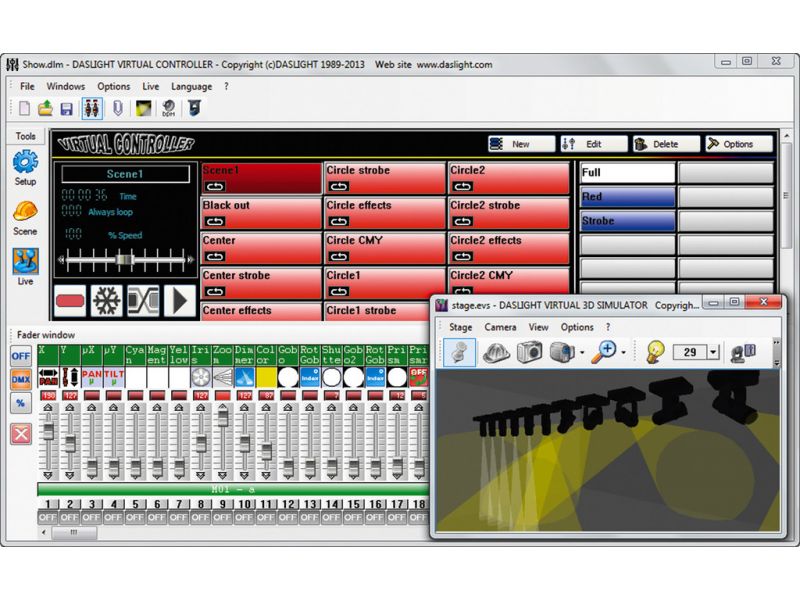Open the Live menu
The height and width of the screenshot is (600, 800).
coord(151,87)
